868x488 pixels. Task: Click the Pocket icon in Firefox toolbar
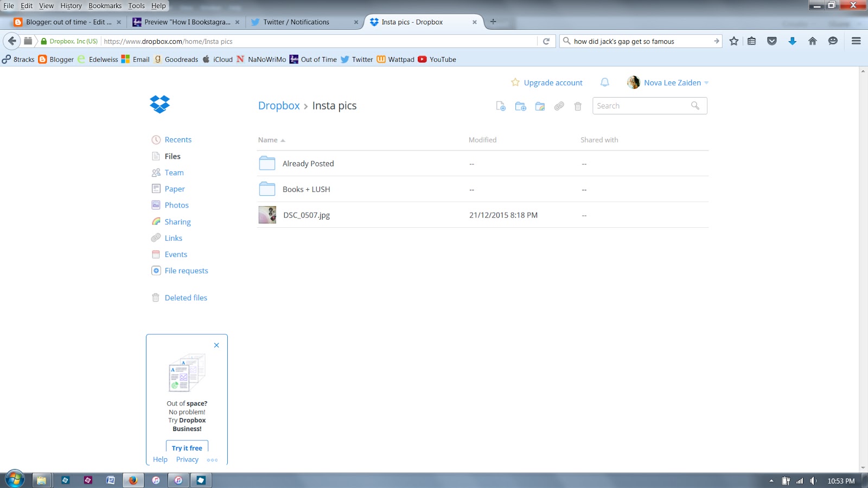coord(772,41)
